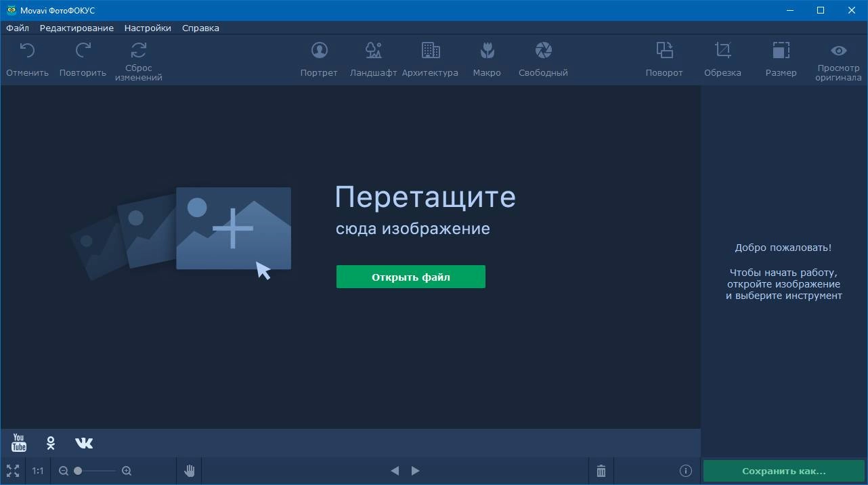
Task: Go to next image arrow
Action: pos(416,471)
